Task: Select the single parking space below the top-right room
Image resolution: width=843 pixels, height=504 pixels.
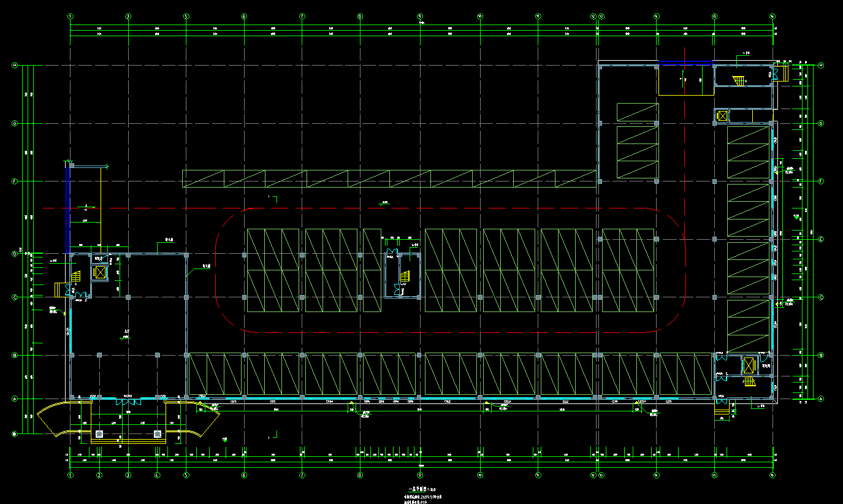Action: (637, 112)
